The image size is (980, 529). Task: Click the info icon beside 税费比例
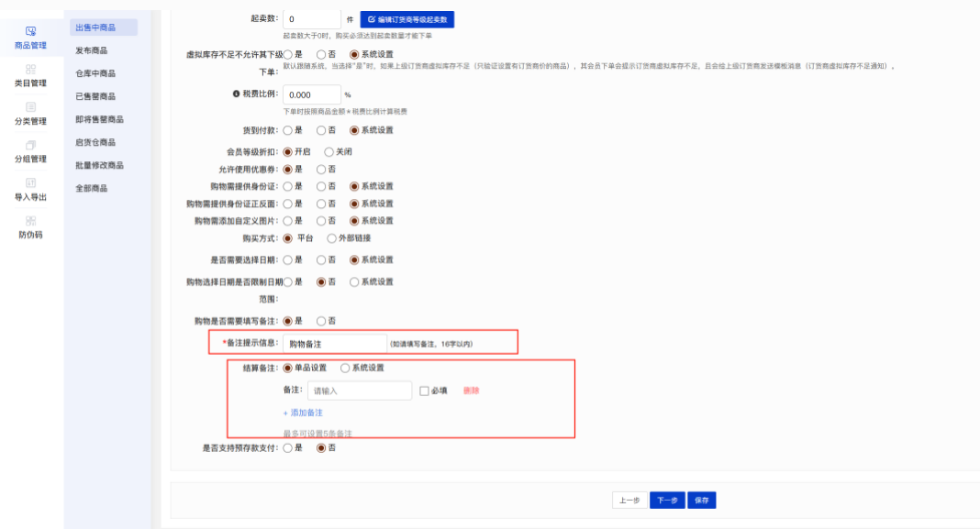[236, 94]
